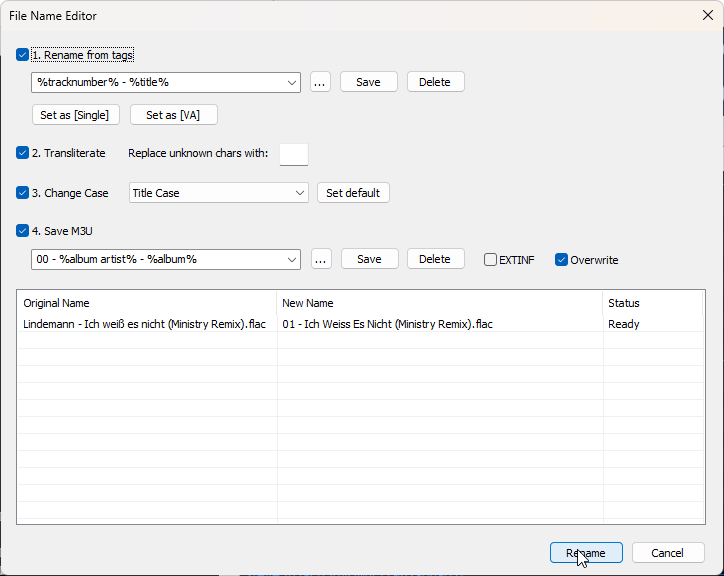The image size is (724, 576).
Task: Click the Status column header
Action: (653, 303)
